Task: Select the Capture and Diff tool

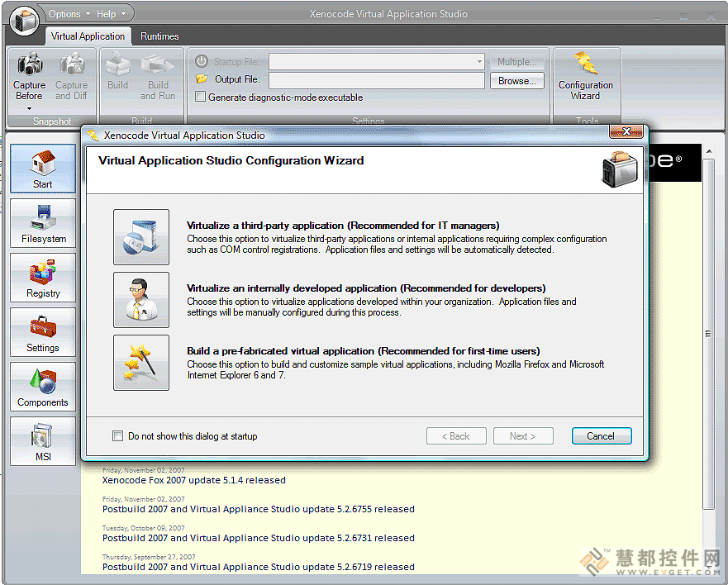Action: point(71,77)
